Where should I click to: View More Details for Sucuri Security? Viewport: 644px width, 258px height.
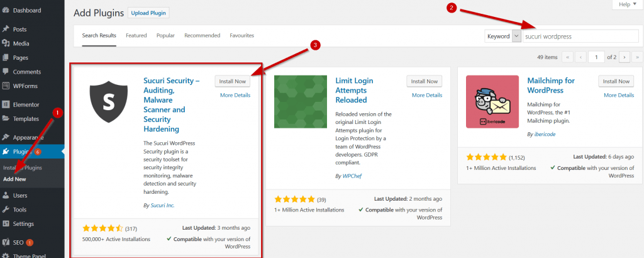coord(235,95)
